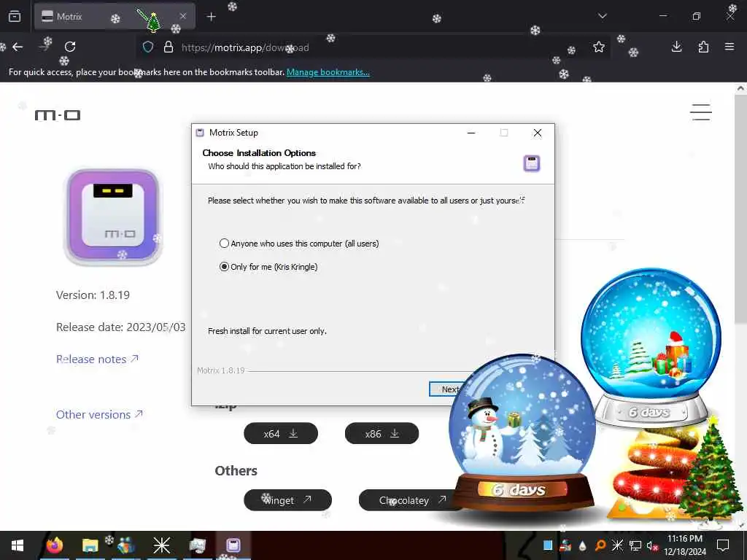Viewport: 747px width, 560px height.
Task: Download the x64 zip package
Action: pos(281,433)
